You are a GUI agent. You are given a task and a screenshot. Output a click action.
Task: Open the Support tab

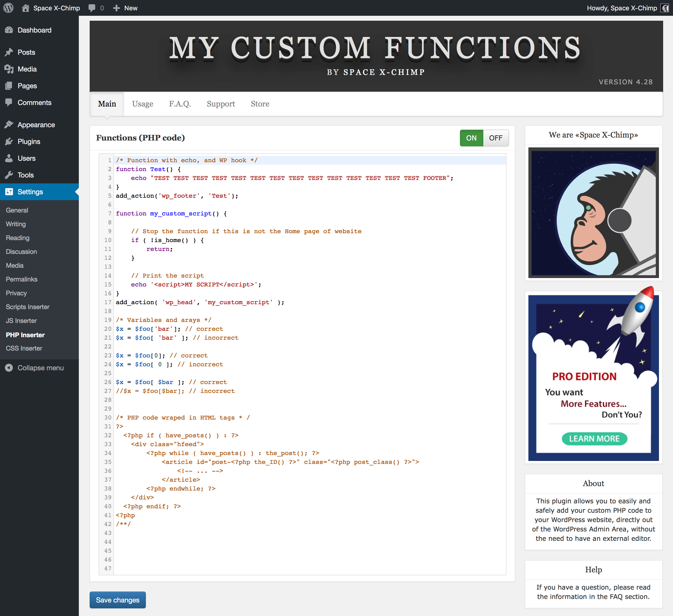coord(221,104)
